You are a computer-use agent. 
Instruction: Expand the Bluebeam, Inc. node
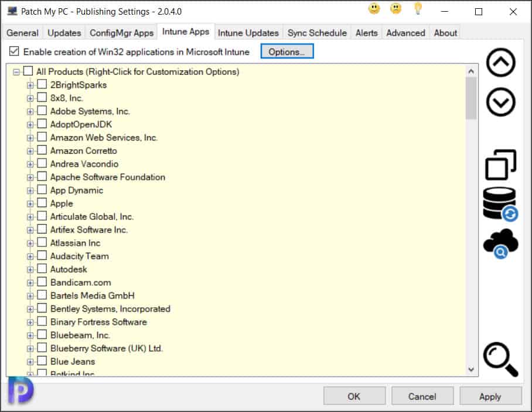30,336
